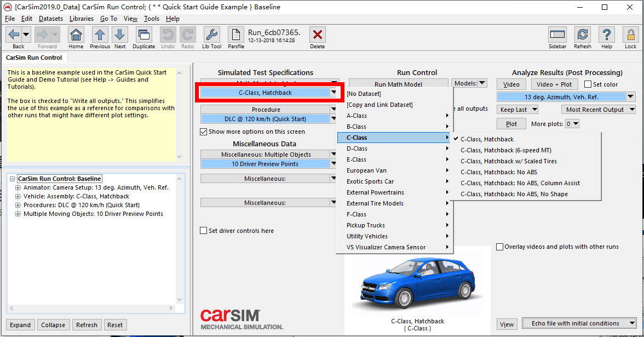Open the More plots count dropdown
The height and width of the screenshot is (337, 644).
[x=572, y=124]
